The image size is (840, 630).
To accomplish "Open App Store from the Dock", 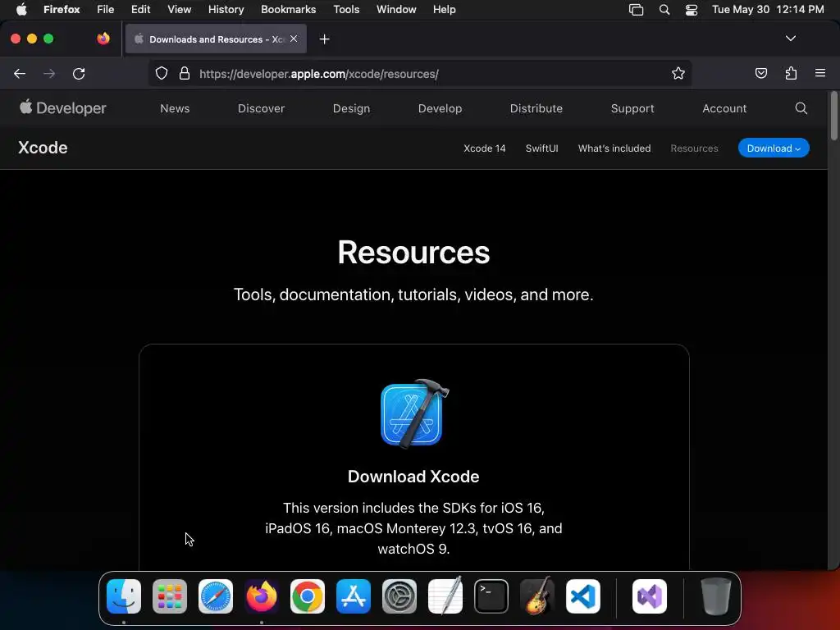I will [x=354, y=596].
